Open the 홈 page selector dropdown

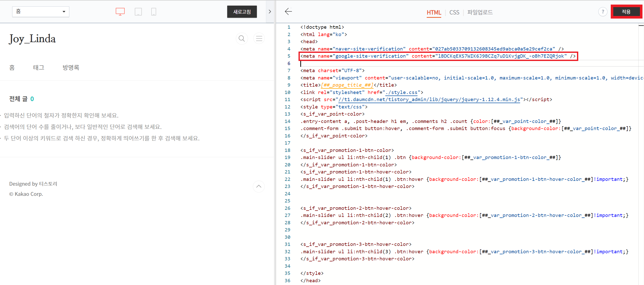(x=41, y=12)
